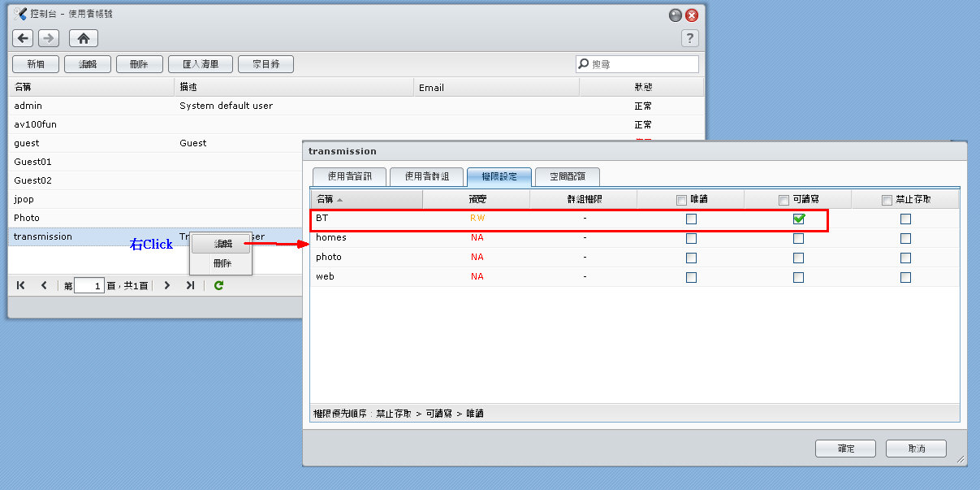
Task: Go to control panel home icon
Action: point(84,38)
